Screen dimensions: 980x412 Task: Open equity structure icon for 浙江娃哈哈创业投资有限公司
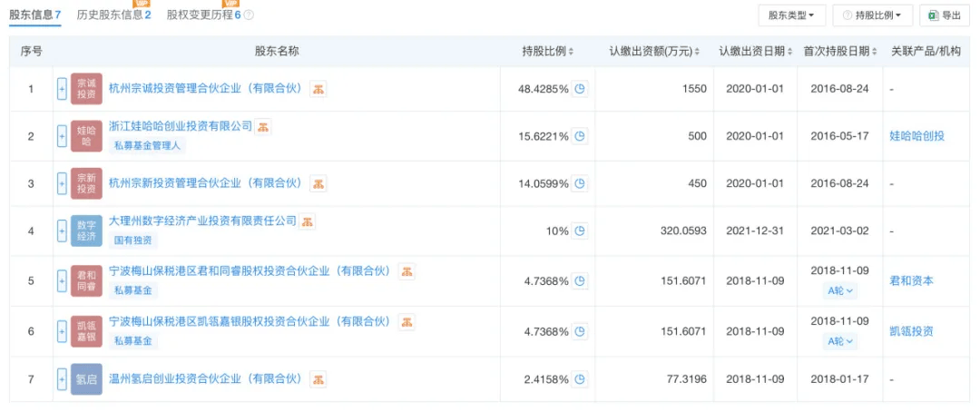[262, 127]
